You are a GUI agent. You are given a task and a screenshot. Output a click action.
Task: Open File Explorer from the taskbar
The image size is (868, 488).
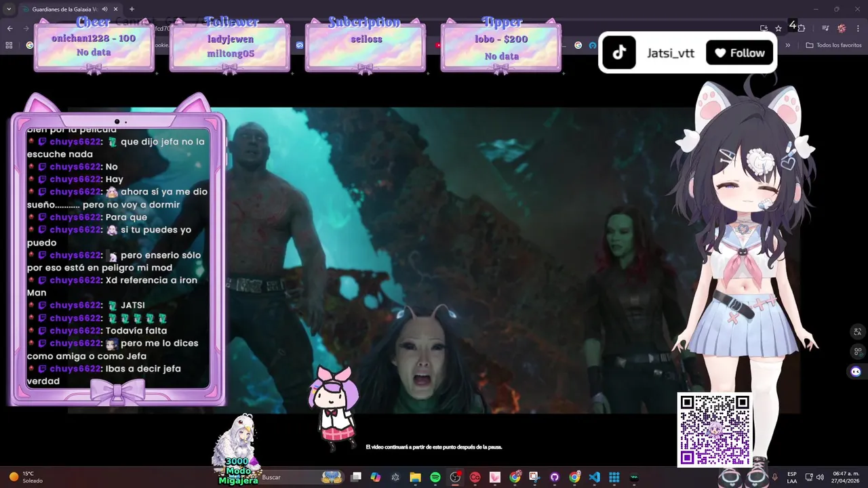[x=416, y=477]
